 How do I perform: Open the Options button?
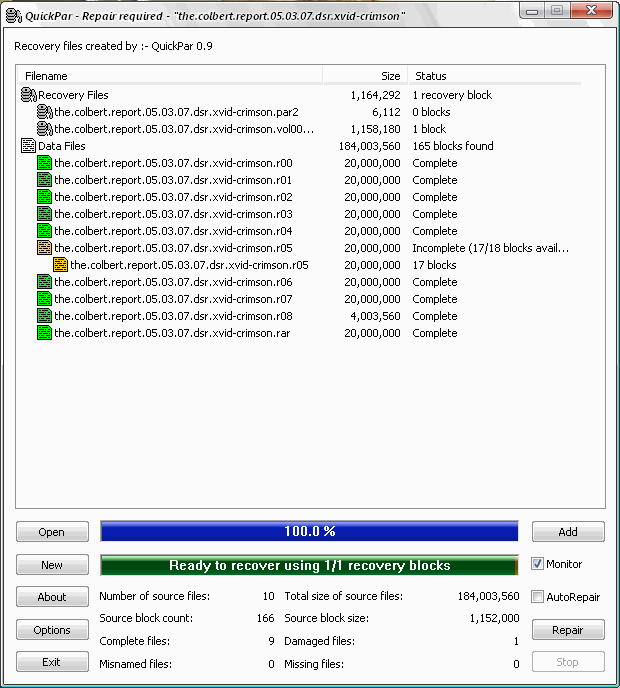click(x=52, y=630)
